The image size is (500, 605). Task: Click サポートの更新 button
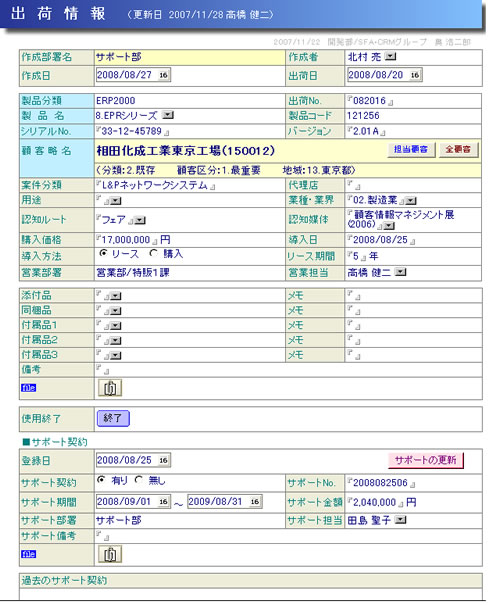pos(426,460)
